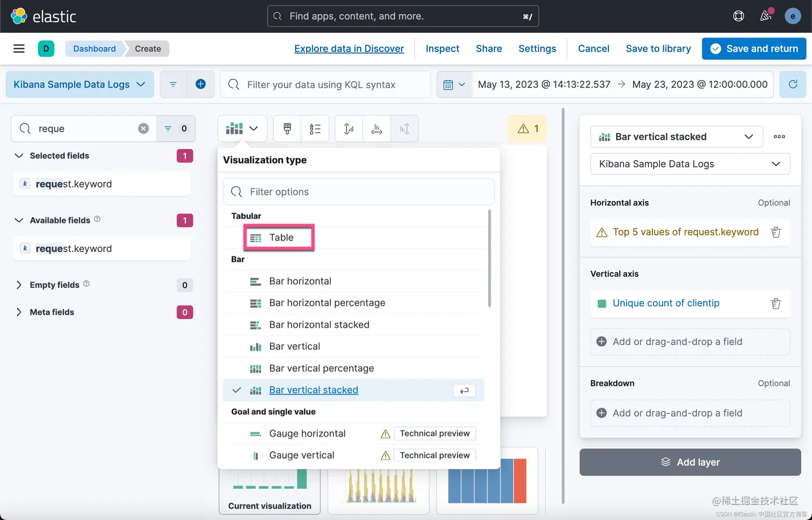Open the legend settings icon
This screenshot has width=812, height=520.
pos(315,128)
